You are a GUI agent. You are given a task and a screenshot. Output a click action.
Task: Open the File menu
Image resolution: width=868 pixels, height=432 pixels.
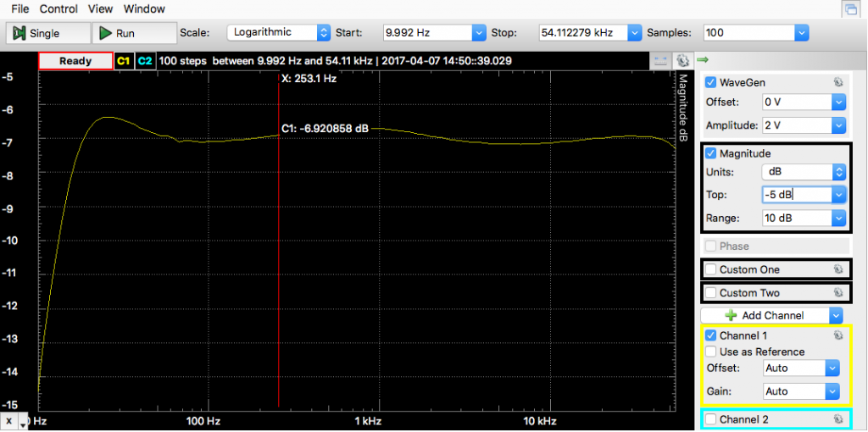(20, 8)
